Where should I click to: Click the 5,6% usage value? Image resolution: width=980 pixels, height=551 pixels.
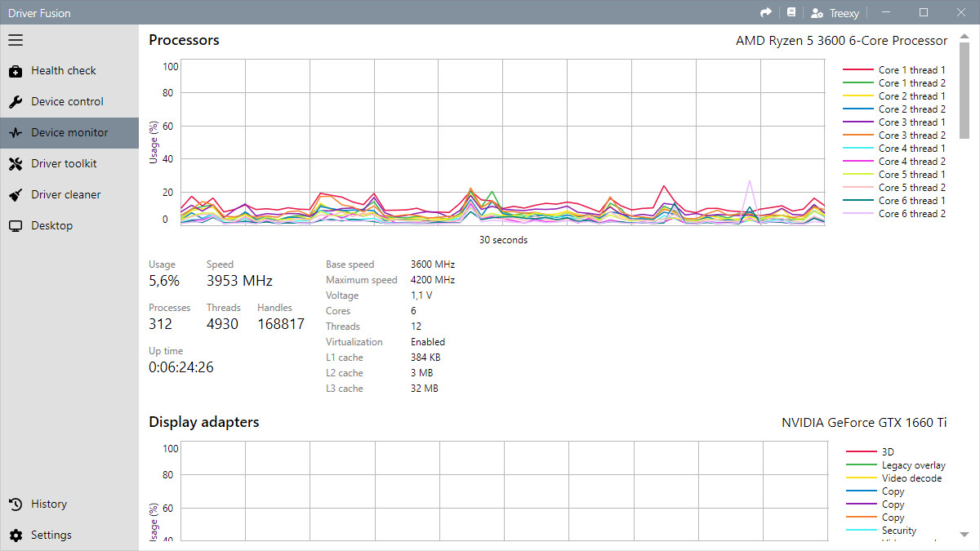(164, 281)
